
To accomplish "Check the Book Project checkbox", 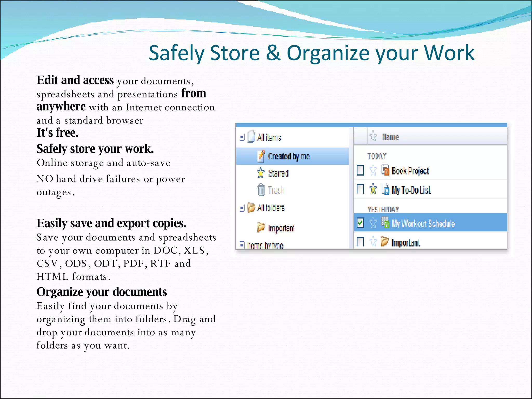I will pyautogui.click(x=360, y=170).
